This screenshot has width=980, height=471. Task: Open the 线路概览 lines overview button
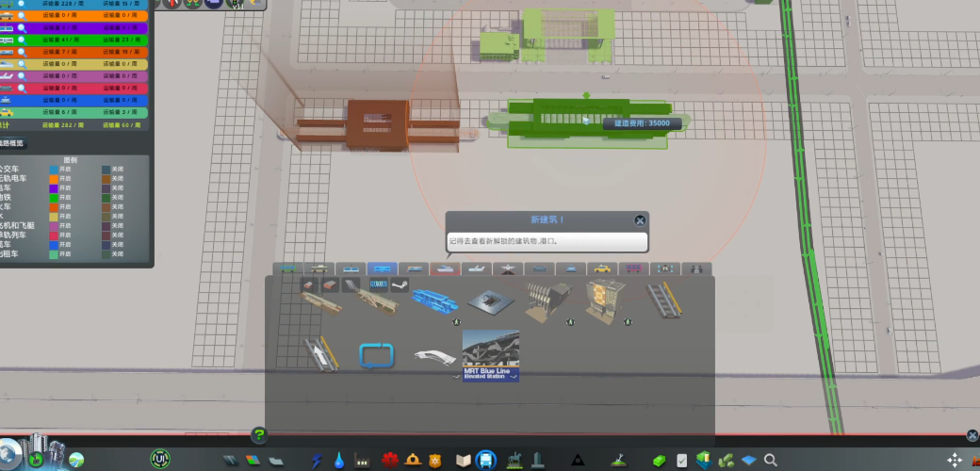coord(10,143)
